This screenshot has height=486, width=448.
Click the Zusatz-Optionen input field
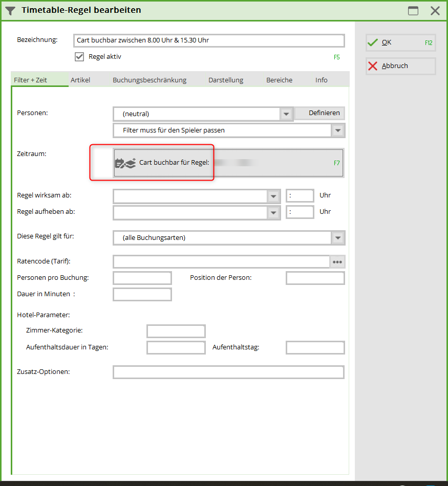(x=229, y=372)
